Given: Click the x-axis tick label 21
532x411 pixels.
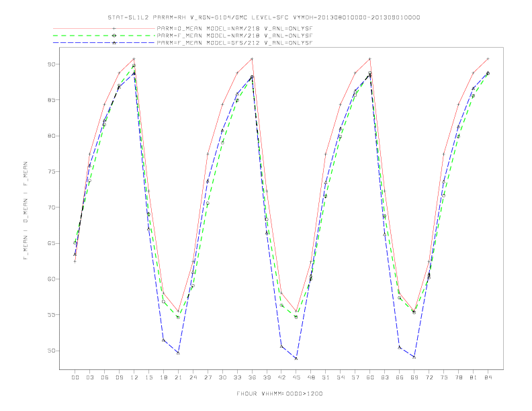Looking at the screenshot, I should coord(178,377).
